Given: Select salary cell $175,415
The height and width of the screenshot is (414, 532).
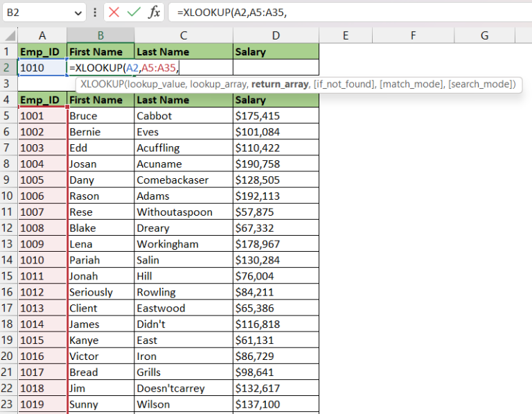Looking at the screenshot, I should coord(276,116).
